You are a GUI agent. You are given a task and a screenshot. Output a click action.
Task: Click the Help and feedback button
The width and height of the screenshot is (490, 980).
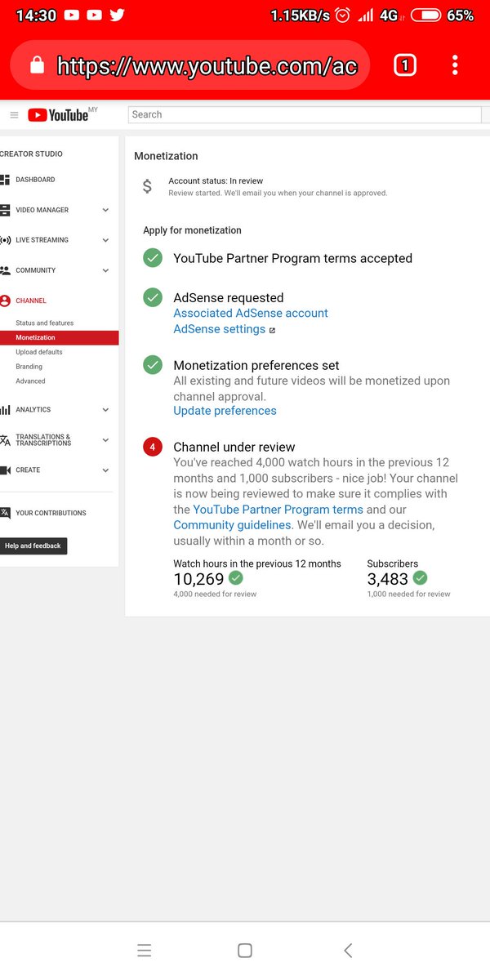coord(33,546)
